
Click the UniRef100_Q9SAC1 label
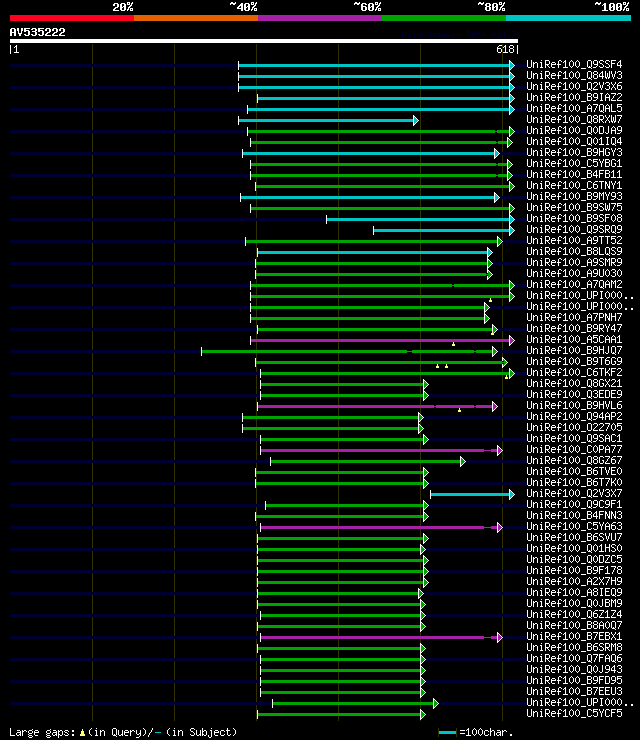574,438
